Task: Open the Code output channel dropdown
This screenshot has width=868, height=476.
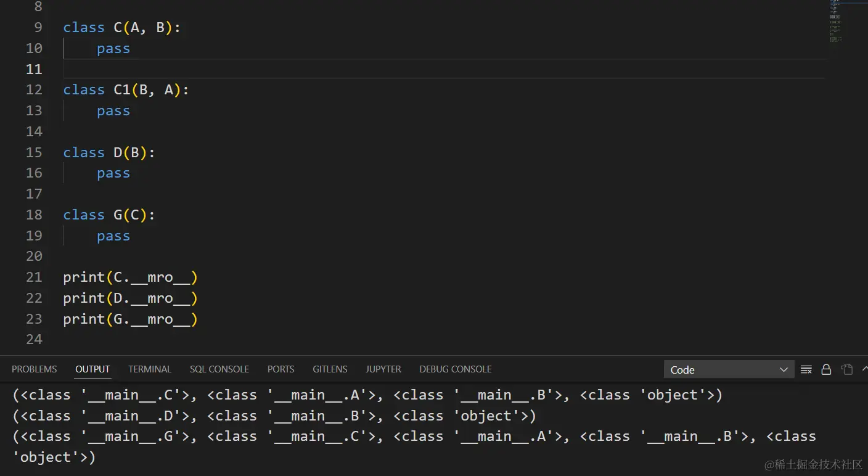Action: point(729,369)
